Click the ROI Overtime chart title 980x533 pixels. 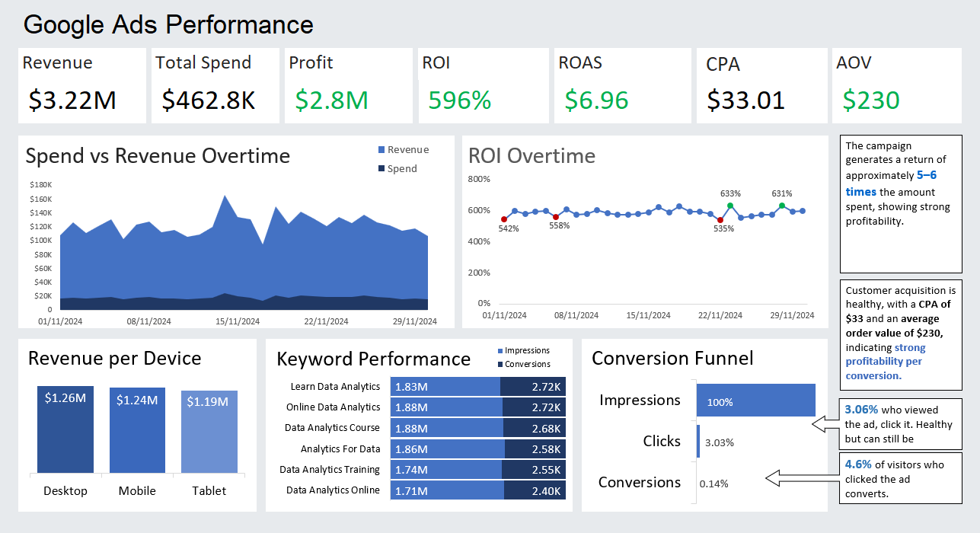pos(531,156)
